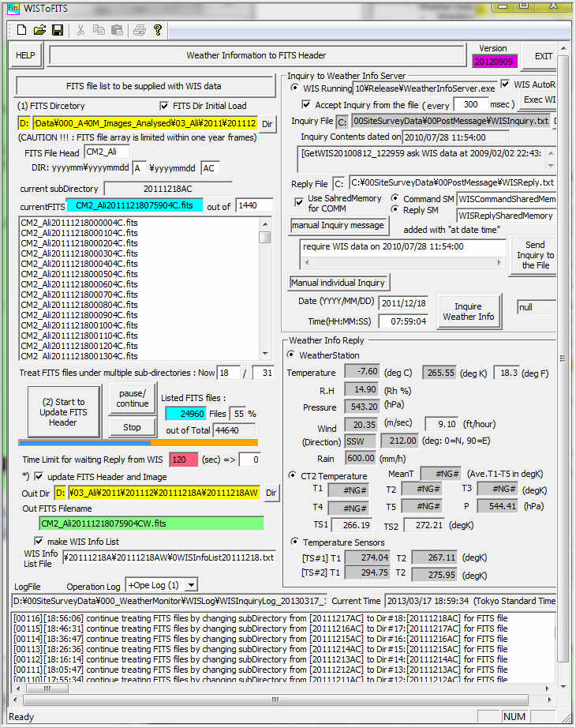Image resolution: width=576 pixels, height=728 pixels.
Task: Click the yellow question mark About icon
Action: tap(158, 30)
